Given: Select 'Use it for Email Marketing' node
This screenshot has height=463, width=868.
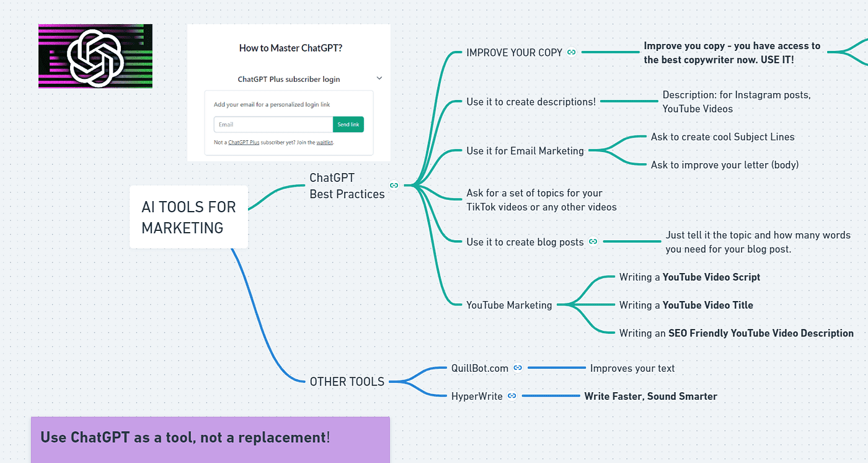Looking at the screenshot, I should tap(525, 150).
